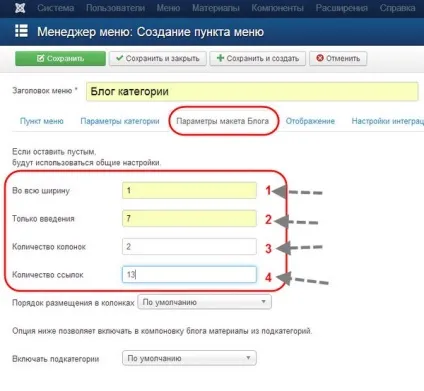Open the Справка menu
The width and height of the screenshot is (424, 391).
[x=397, y=8]
